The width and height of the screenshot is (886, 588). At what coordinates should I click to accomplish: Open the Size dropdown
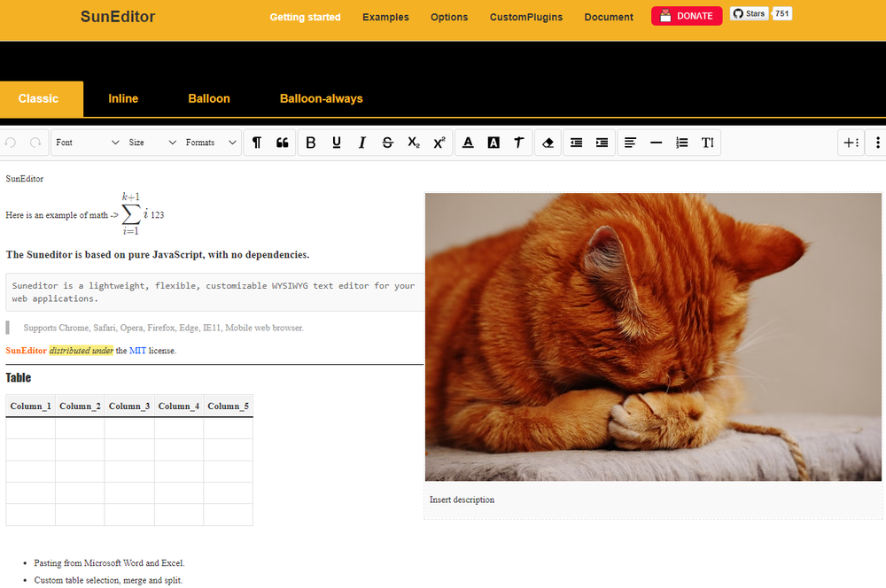tap(152, 143)
